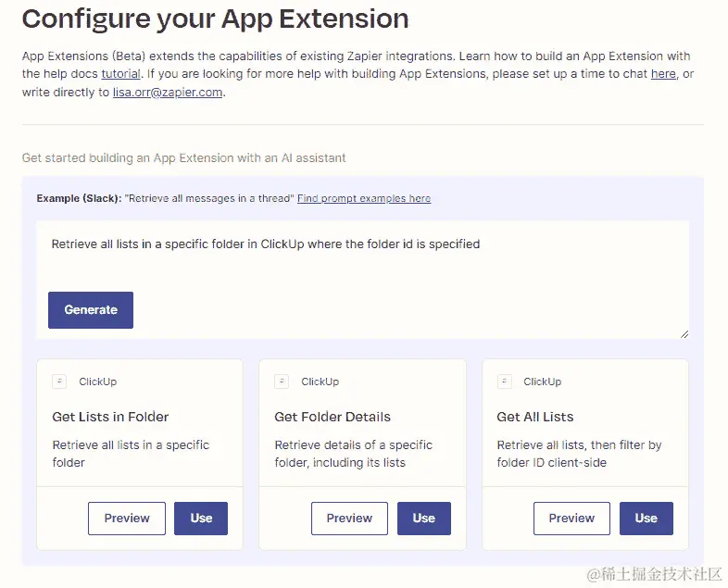Follow the 'here' link to schedule a chat
Image resolution: width=728 pixels, height=588 pixels.
(663, 74)
